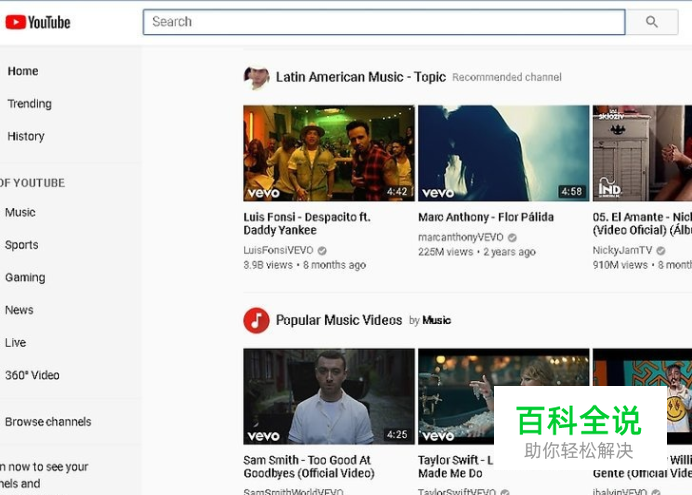The image size is (692, 495).
Task: Play El Amante video thumbnail
Action: [642, 153]
